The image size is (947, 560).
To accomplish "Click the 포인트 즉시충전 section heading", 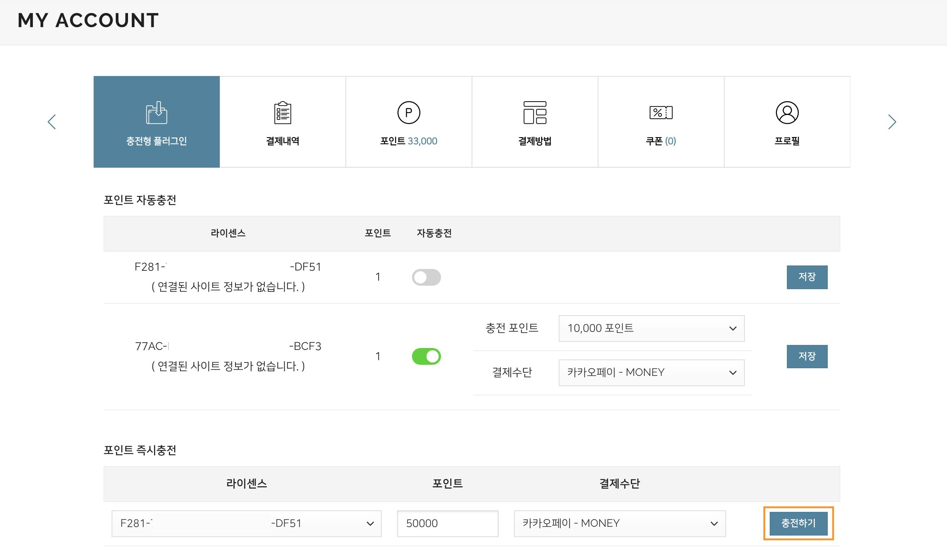I will pyautogui.click(x=140, y=450).
